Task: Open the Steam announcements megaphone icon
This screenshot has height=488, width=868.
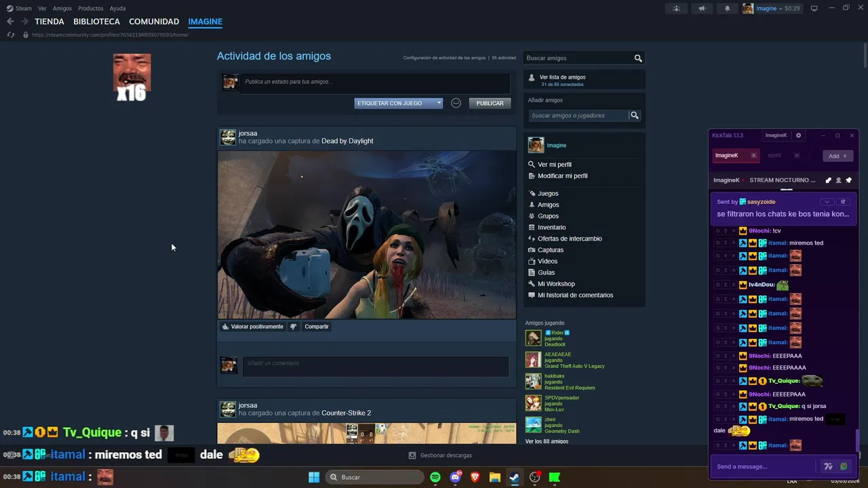Action: click(x=702, y=8)
